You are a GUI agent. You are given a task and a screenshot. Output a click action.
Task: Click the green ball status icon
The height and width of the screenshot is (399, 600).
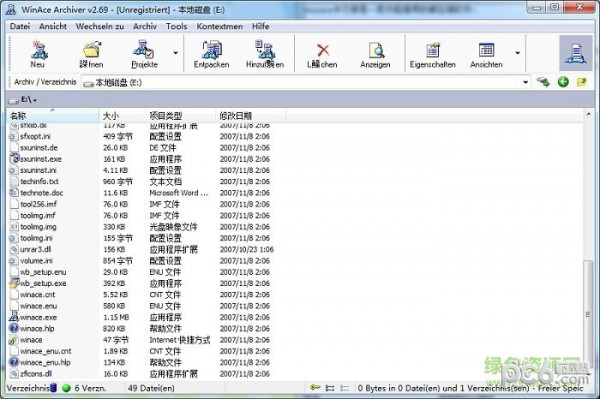click(67, 388)
